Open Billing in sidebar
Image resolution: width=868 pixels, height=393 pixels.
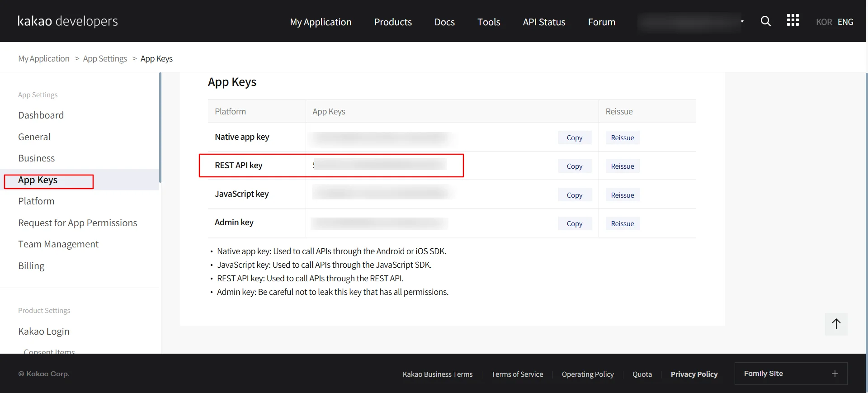click(31, 266)
